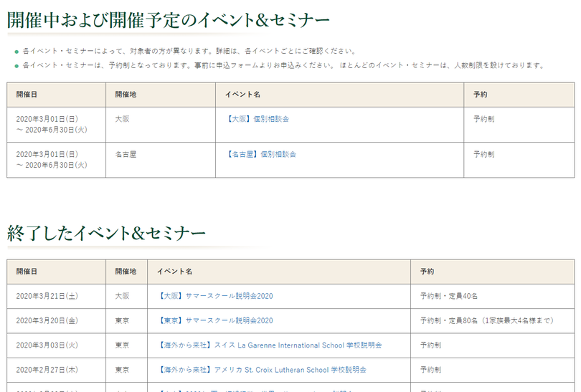The height and width of the screenshot is (392, 581).
Task: Select the 名古屋 location cell
Action: [126, 154]
